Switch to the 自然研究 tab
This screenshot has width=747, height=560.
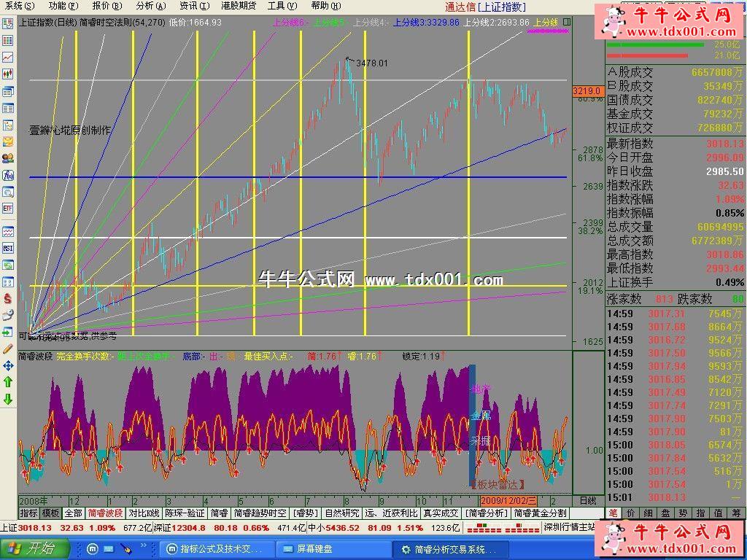point(342,513)
